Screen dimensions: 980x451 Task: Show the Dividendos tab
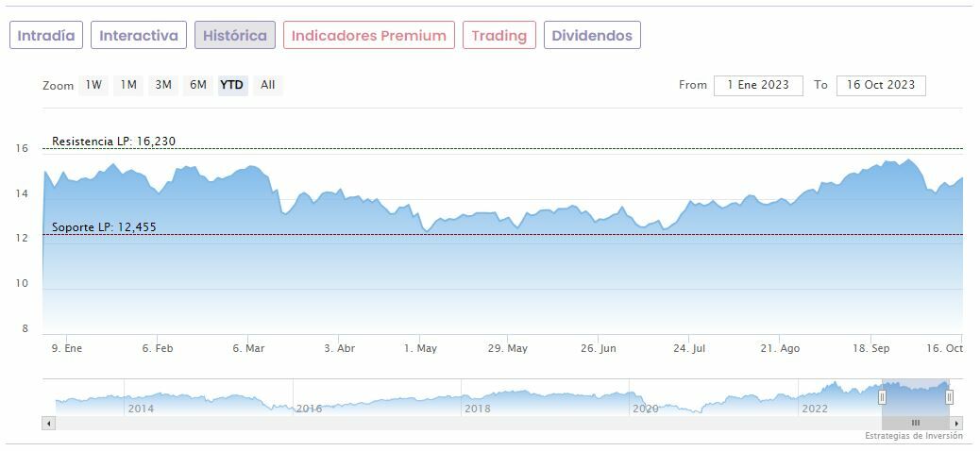pyautogui.click(x=592, y=36)
